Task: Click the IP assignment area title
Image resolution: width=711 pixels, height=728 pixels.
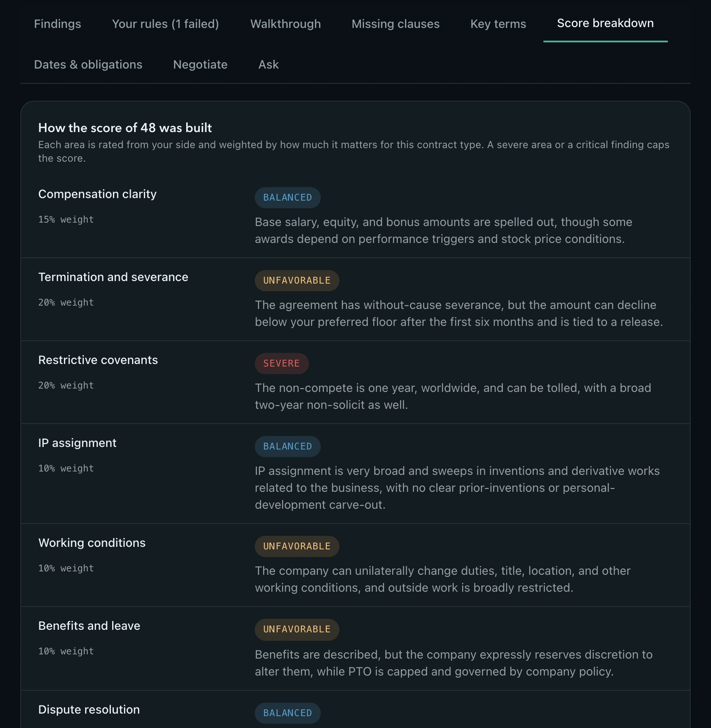Action: click(77, 443)
